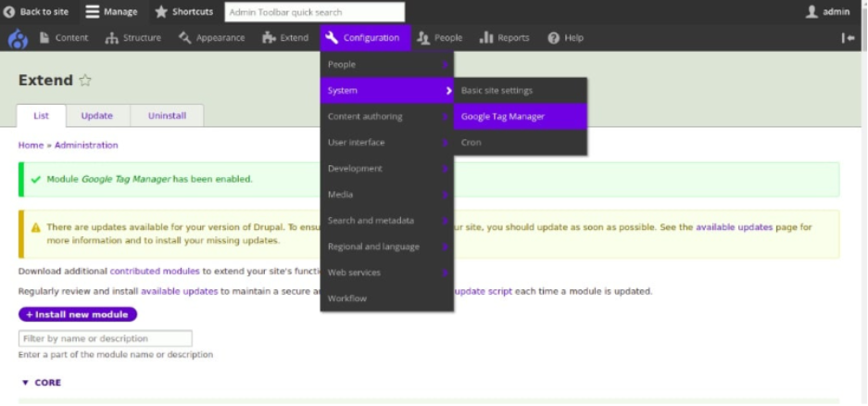Image resolution: width=868 pixels, height=406 pixels.
Task: Click the module filter text field
Action: pyautogui.click(x=106, y=338)
